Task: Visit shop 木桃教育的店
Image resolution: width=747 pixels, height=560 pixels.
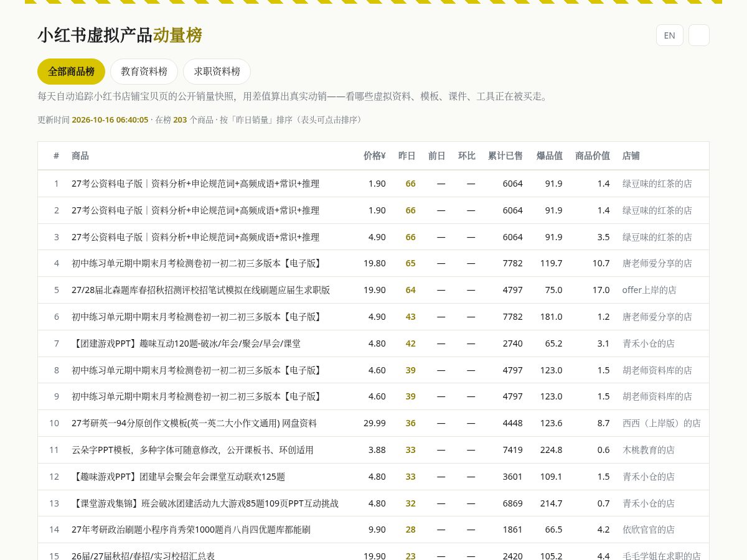Action: click(x=649, y=450)
